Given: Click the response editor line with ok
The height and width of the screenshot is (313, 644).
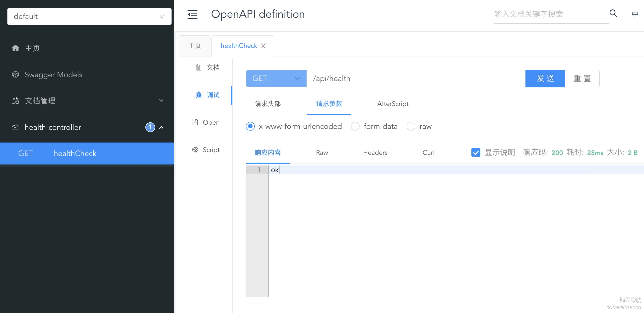Looking at the screenshot, I should [456, 170].
